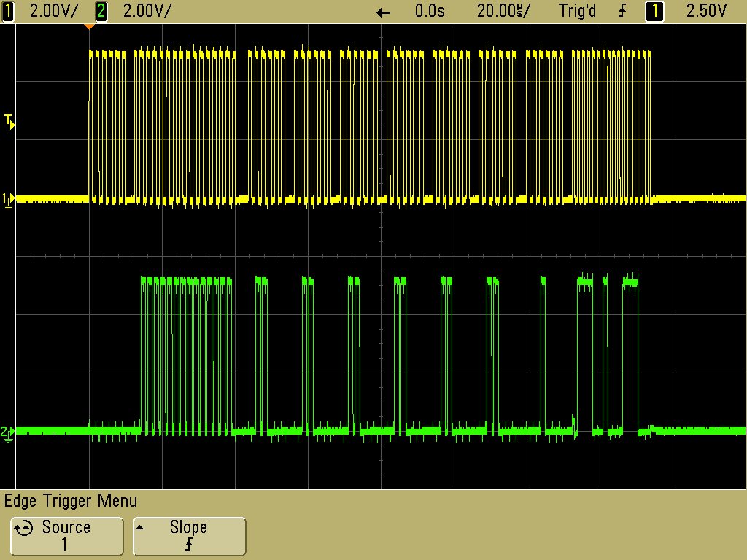
Task: Click the channel 2 ground reference marker
Action: coord(8,433)
